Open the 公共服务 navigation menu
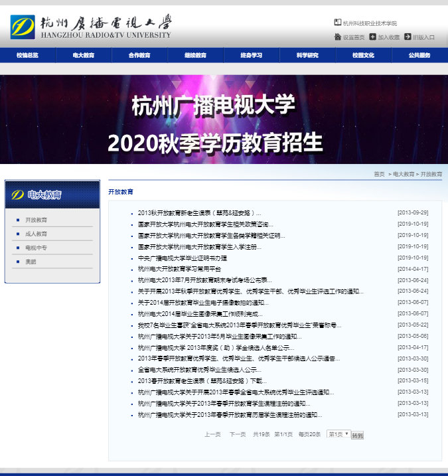This screenshot has width=448, height=476. click(x=419, y=55)
